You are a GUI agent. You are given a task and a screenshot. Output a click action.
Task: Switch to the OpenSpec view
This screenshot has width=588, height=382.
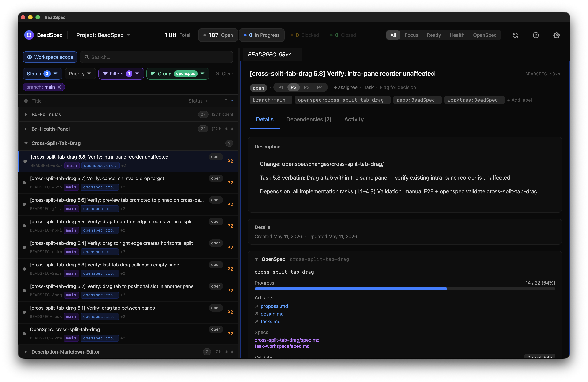pyautogui.click(x=485, y=35)
